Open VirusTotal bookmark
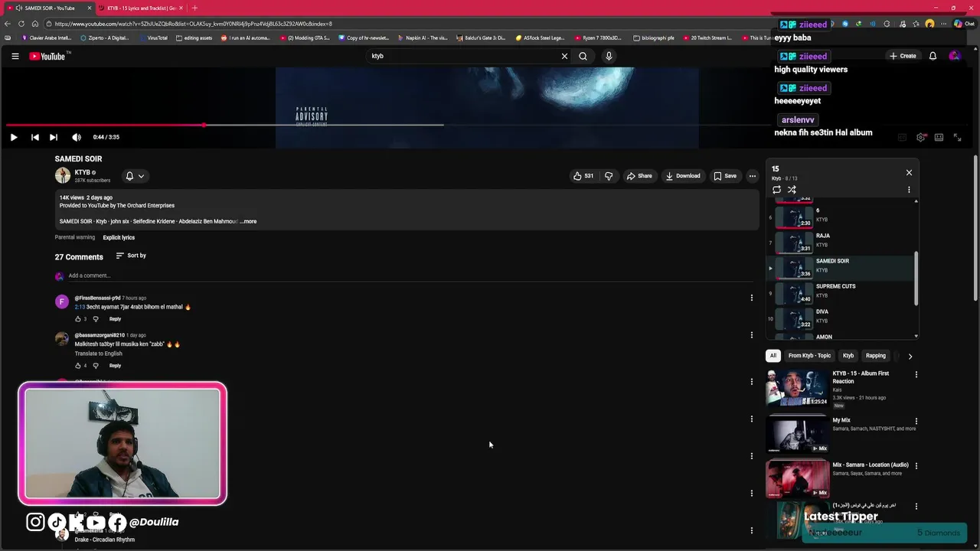 click(x=153, y=37)
